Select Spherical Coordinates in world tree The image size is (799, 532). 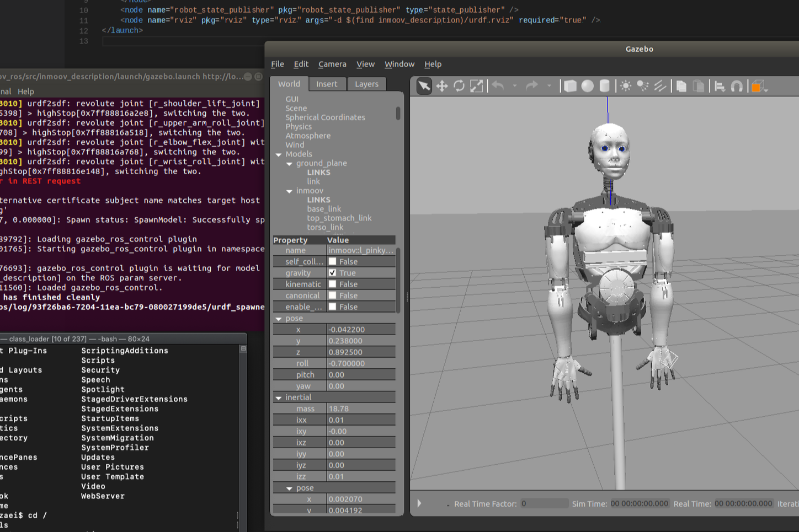[326, 117]
